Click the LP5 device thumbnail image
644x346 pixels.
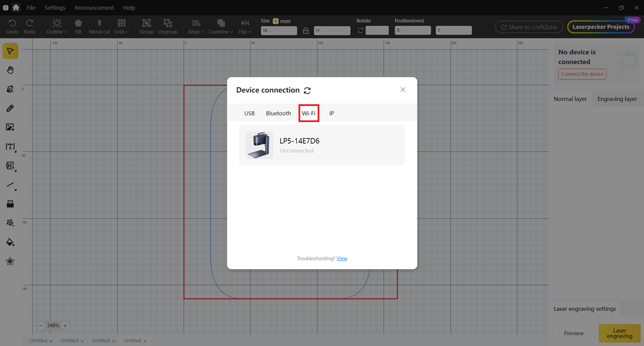(x=260, y=145)
